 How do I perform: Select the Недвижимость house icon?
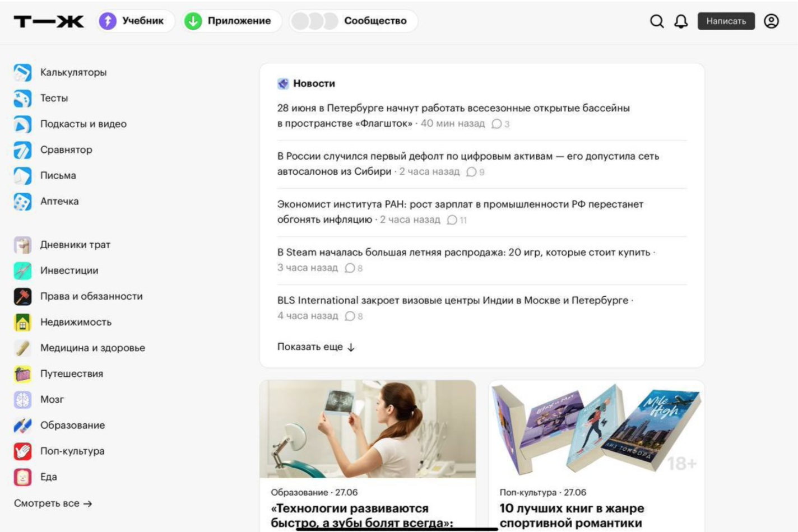pos(22,322)
